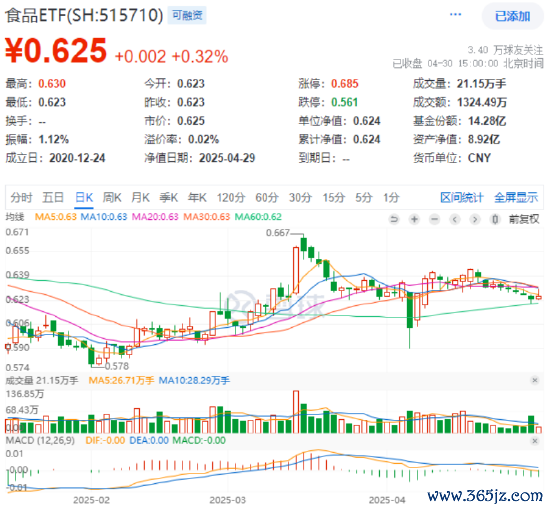Click the volume MA10:28.29万手 label
The width and height of the screenshot is (550, 511).
click(194, 381)
